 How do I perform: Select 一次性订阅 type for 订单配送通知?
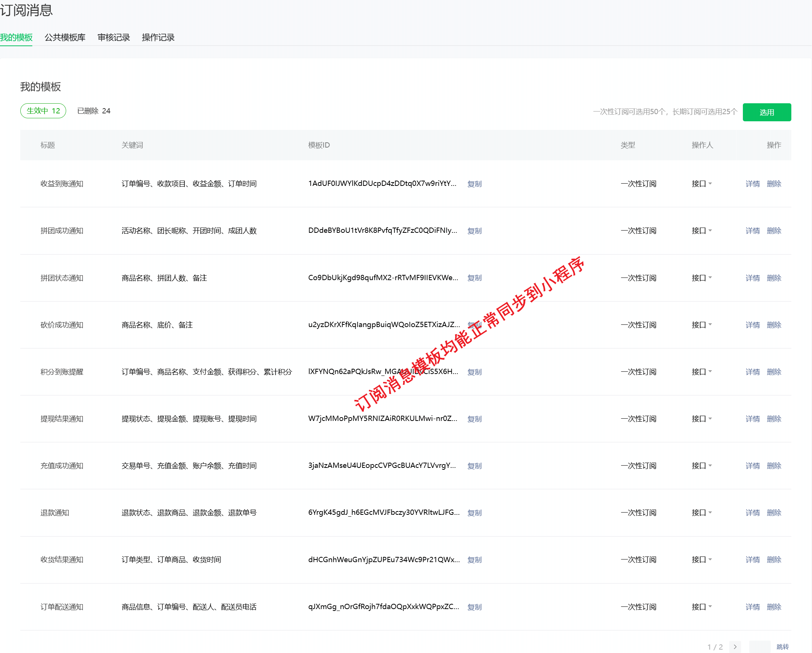coord(638,607)
